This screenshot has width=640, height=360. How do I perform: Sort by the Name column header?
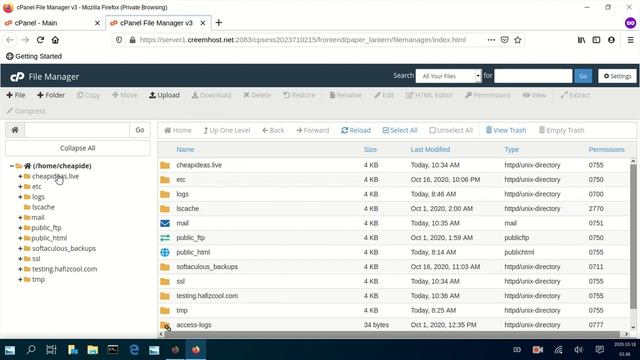click(x=185, y=149)
